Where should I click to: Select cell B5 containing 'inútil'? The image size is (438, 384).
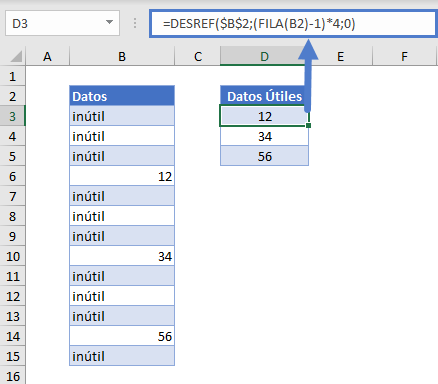point(122,156)
